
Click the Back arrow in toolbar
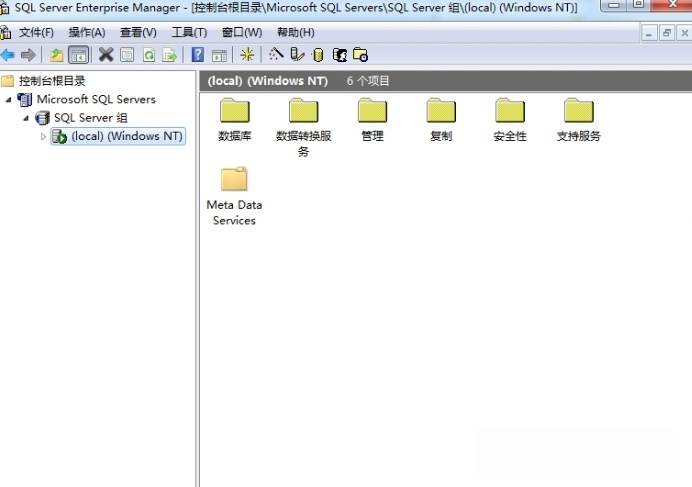(8, 55)
